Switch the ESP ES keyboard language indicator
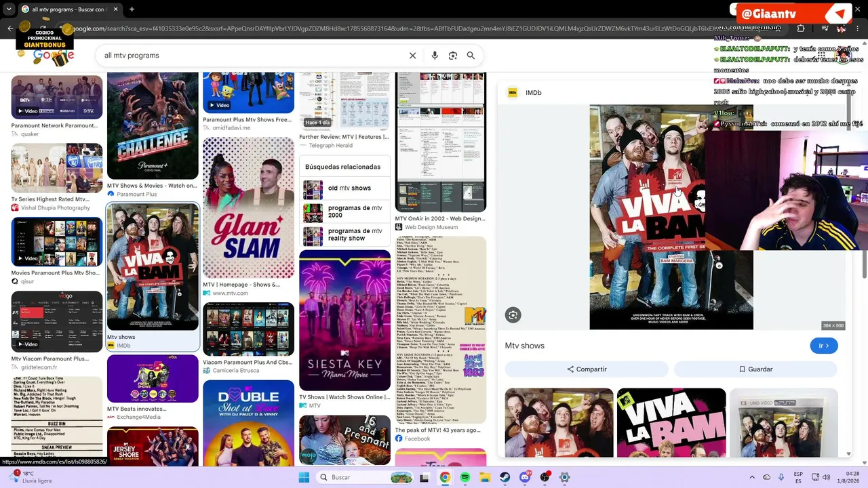Viewport: 868px width, 488px height. pyautogui.click(x=799, y=477)
